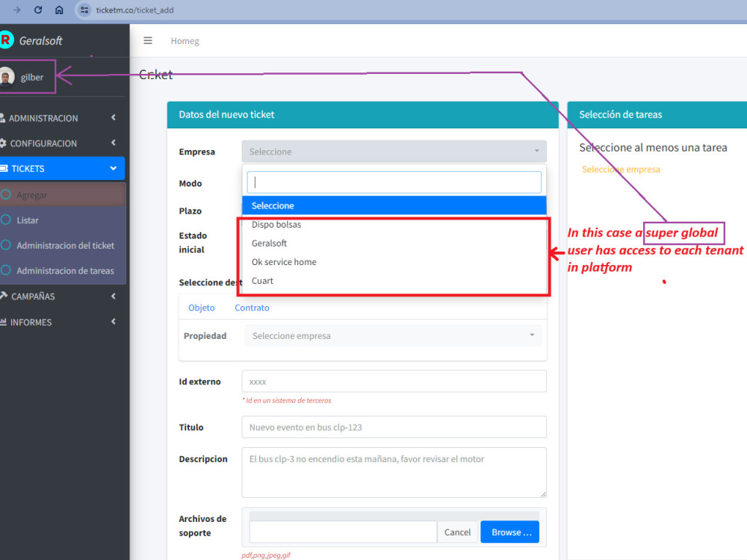Expand the ADMINISTRACION sidebar menu
The image size is (747, 560).
tap(62, 118)
